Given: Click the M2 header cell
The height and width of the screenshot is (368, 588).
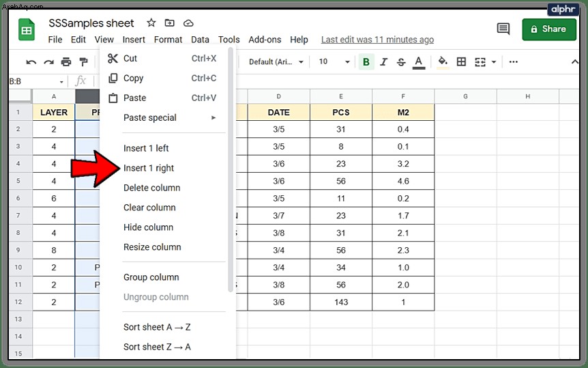Looking at the screenshot, I should 403,112.
